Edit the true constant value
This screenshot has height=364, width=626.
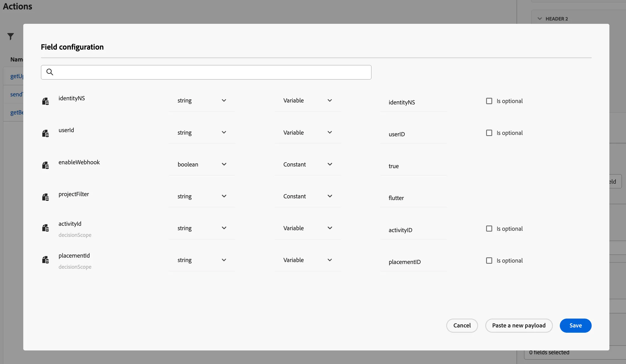pyautogui.click(x=414, y=166)
